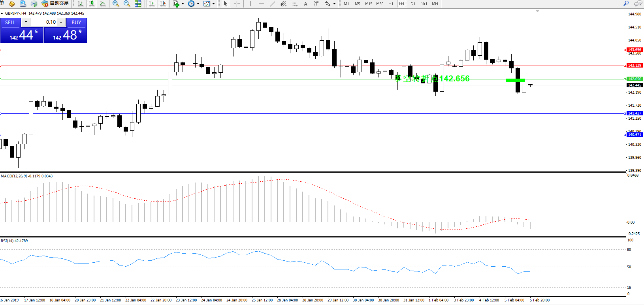Switch to the D1 timeframe
Screen dimensions: 644x305
click(x=413, y=4)
